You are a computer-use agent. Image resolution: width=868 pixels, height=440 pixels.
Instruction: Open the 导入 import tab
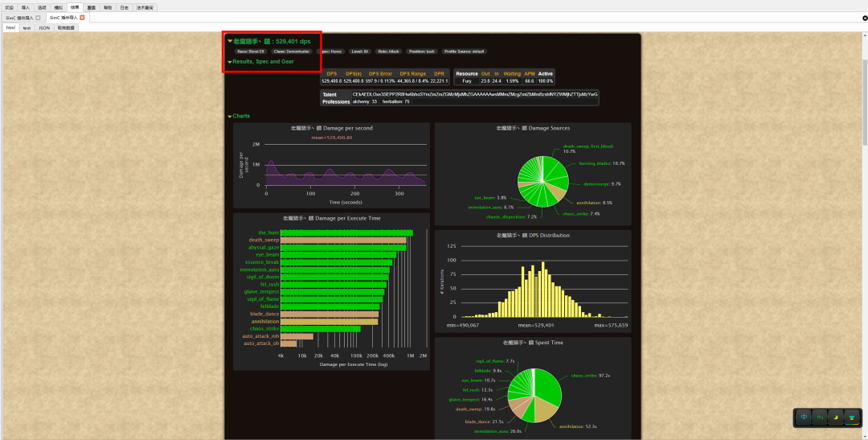pyautogui.click(x=26, y=7)
